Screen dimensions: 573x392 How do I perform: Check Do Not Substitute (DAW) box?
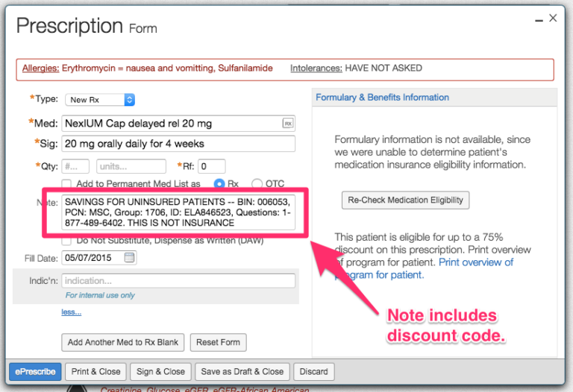66,241
